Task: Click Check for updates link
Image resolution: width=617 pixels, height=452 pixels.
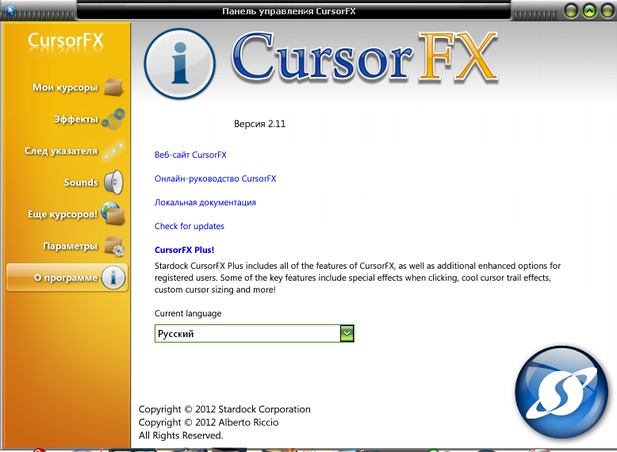Action: [x=189, y=226]
